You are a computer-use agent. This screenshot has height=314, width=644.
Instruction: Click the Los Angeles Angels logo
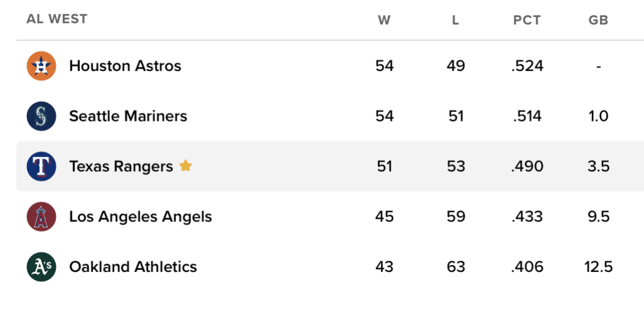pos(42,217)
